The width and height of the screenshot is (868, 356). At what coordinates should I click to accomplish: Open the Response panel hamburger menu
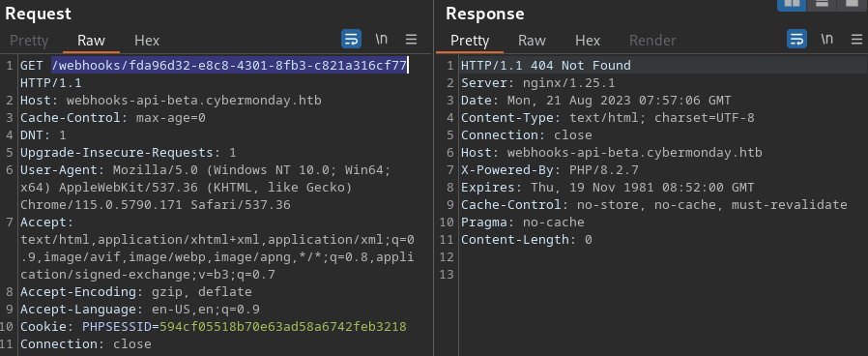pos(855,40)
